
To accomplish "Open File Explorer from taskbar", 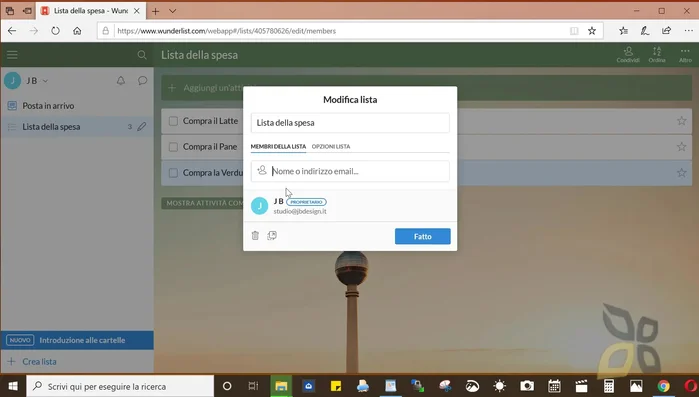I will click(x=281, y=386).
